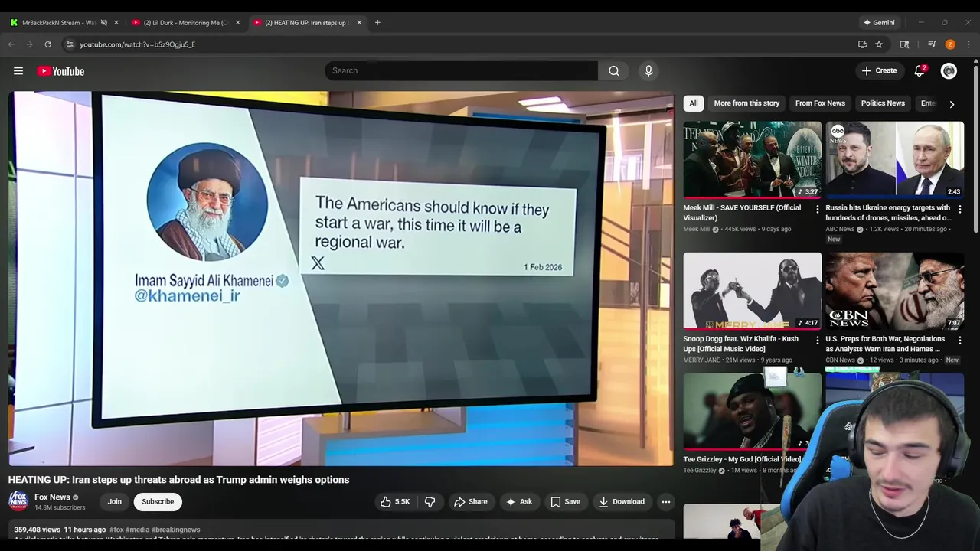Go forward in browser history
The image size is (980, 551).
[x=29, y=44]
